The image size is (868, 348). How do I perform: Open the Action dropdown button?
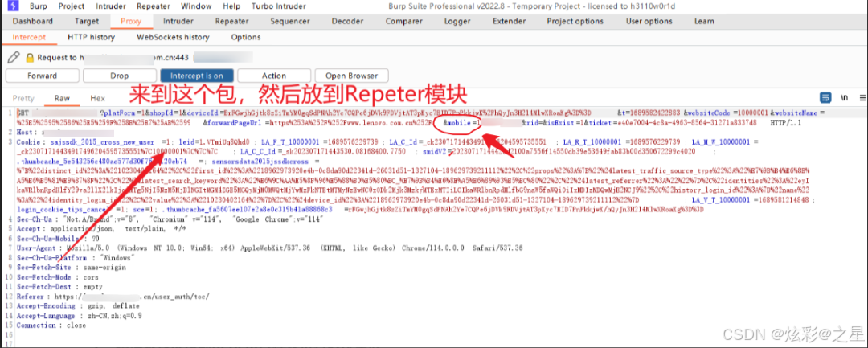[x=274, y=76]
